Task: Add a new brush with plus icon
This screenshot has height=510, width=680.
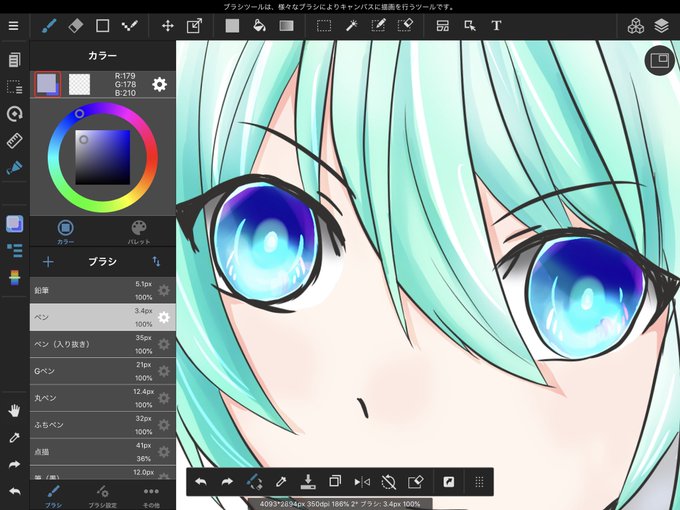Action: click(48, 262)
